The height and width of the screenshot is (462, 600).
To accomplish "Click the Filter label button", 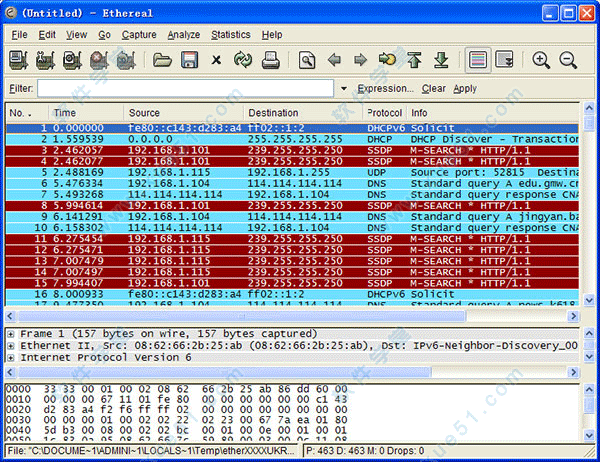I will 21,88.
